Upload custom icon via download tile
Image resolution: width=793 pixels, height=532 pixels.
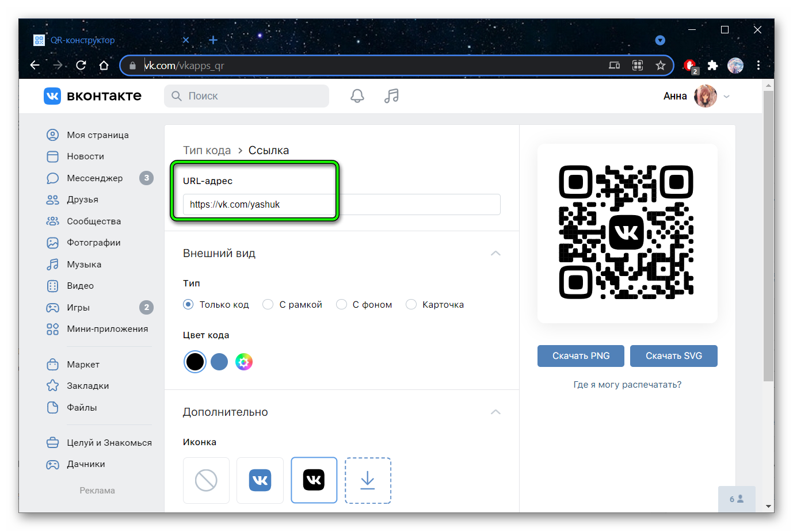pyautogui.click(x=368, y=480)
